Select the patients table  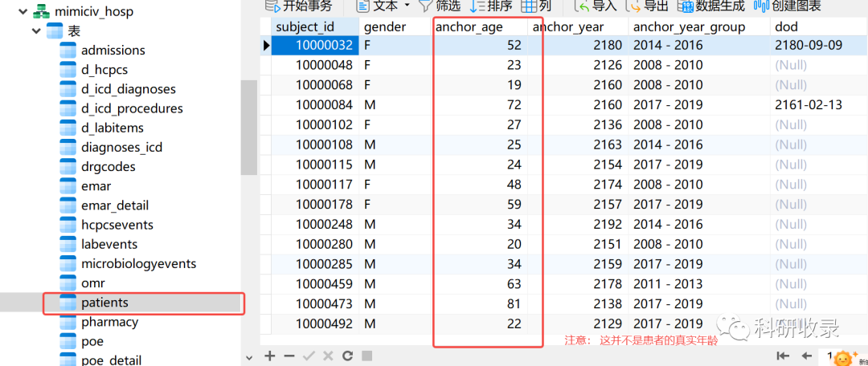click(104, 303)
